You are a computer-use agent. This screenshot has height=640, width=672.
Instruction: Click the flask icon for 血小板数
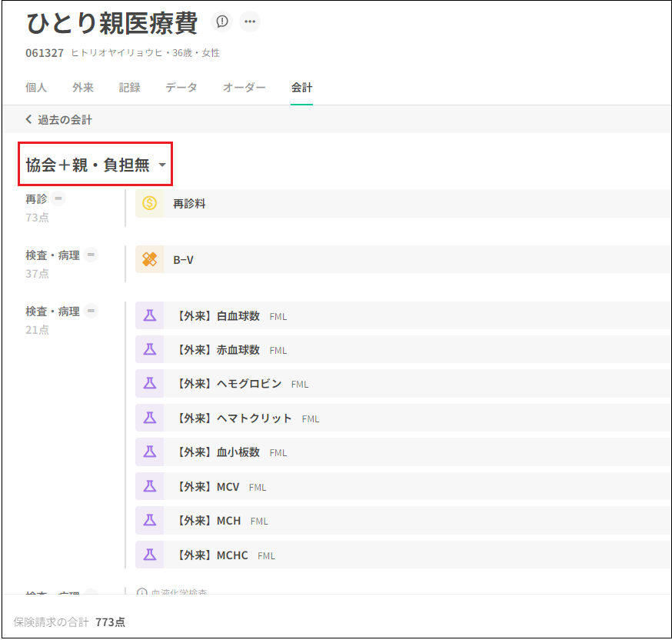150,452
